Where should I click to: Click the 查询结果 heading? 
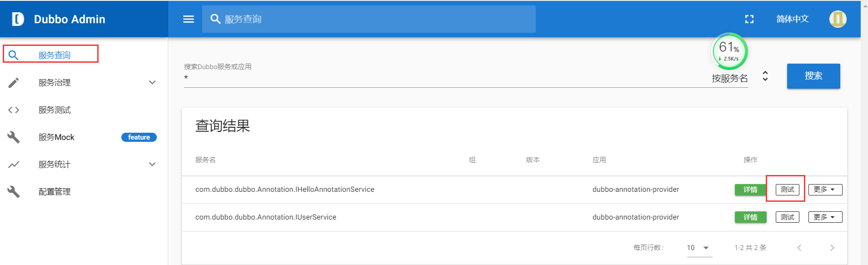[223, 126]
